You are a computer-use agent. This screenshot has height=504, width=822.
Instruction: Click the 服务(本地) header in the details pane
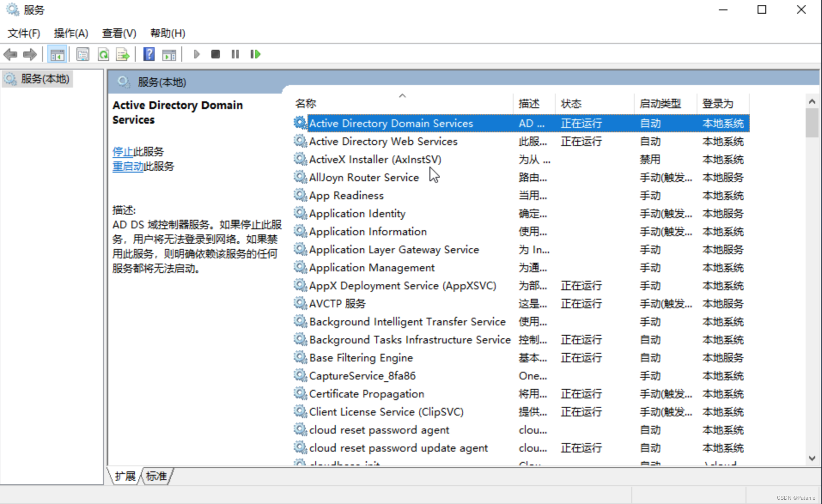pyautogui.click(x=161, y=82)
